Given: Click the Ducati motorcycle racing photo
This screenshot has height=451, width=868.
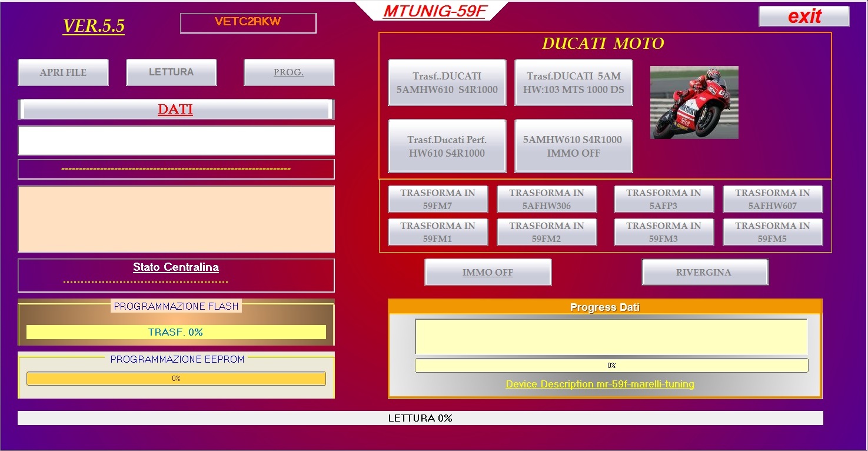Looking at the screenshot, I should (694, 102).
